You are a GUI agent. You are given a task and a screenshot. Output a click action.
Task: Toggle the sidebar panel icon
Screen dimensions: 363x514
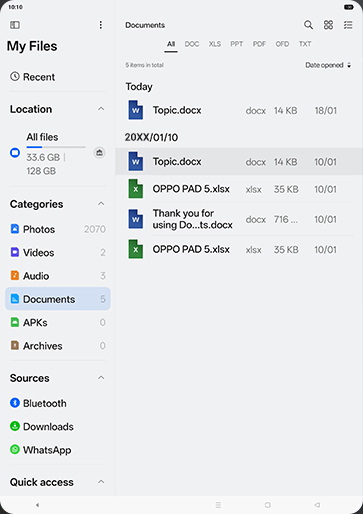coord(15,25)
